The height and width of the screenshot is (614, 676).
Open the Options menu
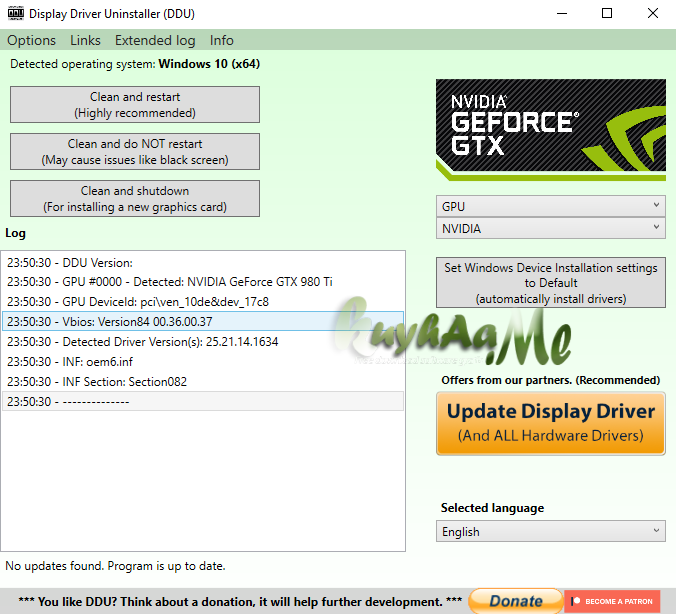point(31,40)
